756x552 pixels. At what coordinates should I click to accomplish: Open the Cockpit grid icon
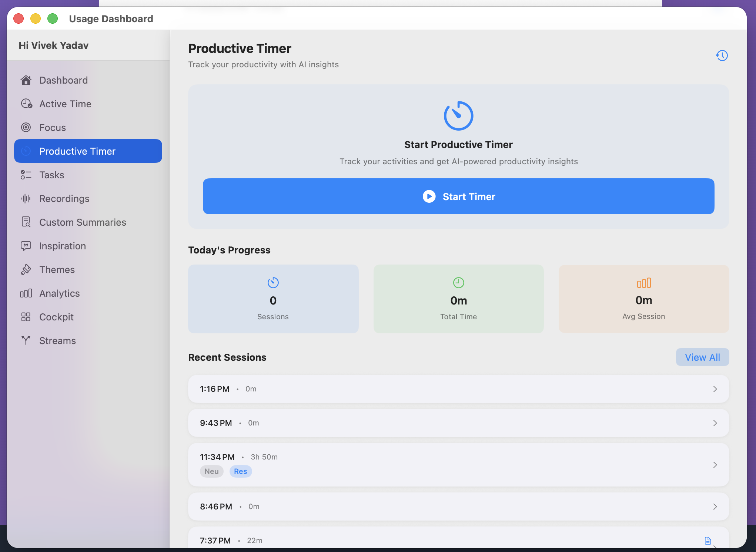26,317
